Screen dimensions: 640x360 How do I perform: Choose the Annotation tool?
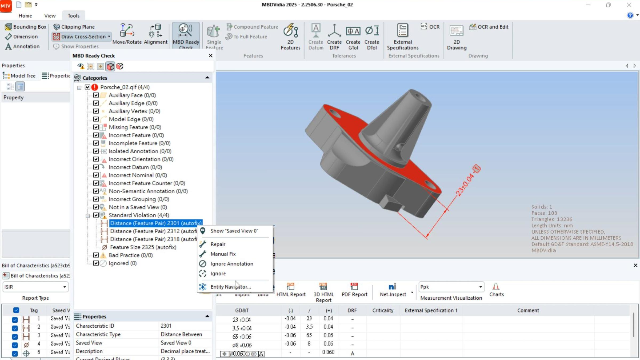tap(22, 47)
